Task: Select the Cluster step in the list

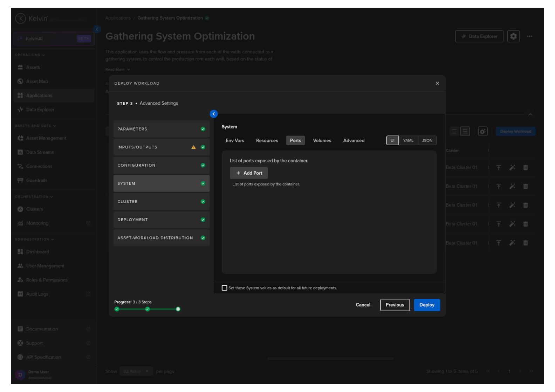Action: (x=161, y=202)
